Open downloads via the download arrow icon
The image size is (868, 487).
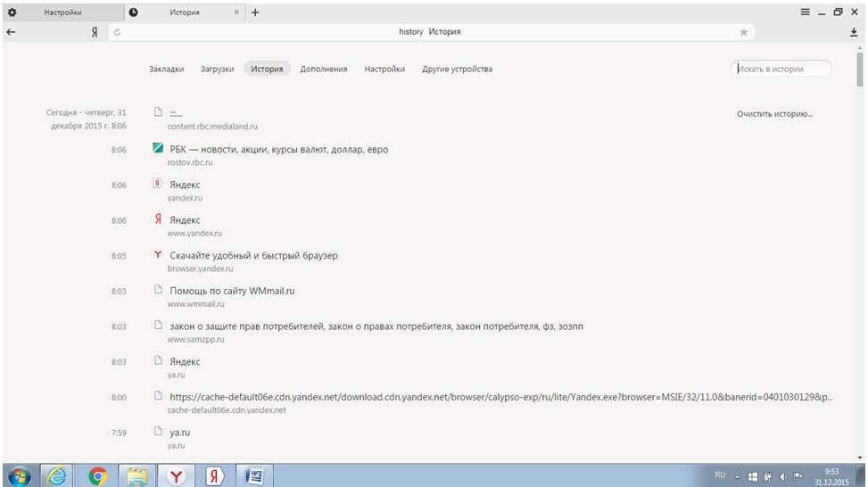point(854,32)
